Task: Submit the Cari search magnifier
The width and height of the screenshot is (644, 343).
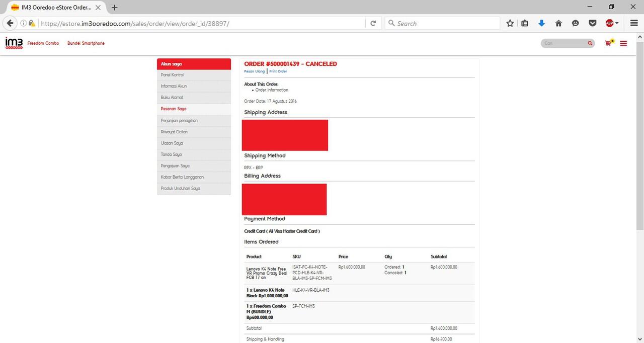Action: pos(590,43)
